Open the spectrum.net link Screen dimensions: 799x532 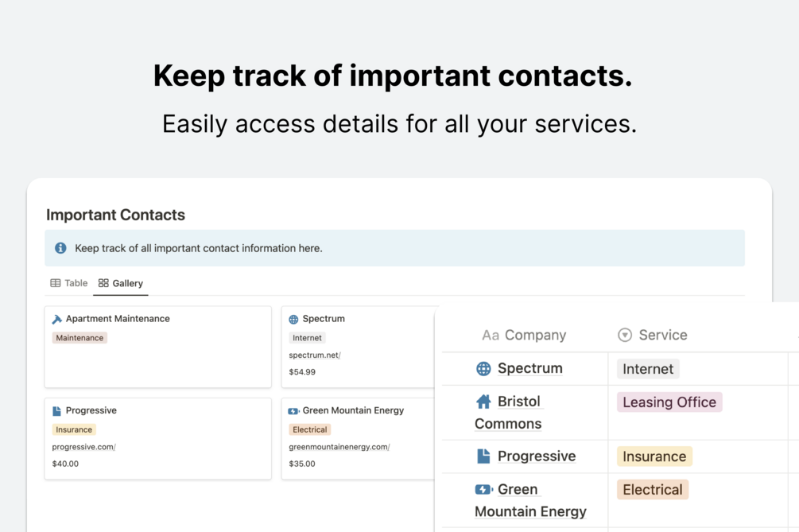[x=315, y=355]
